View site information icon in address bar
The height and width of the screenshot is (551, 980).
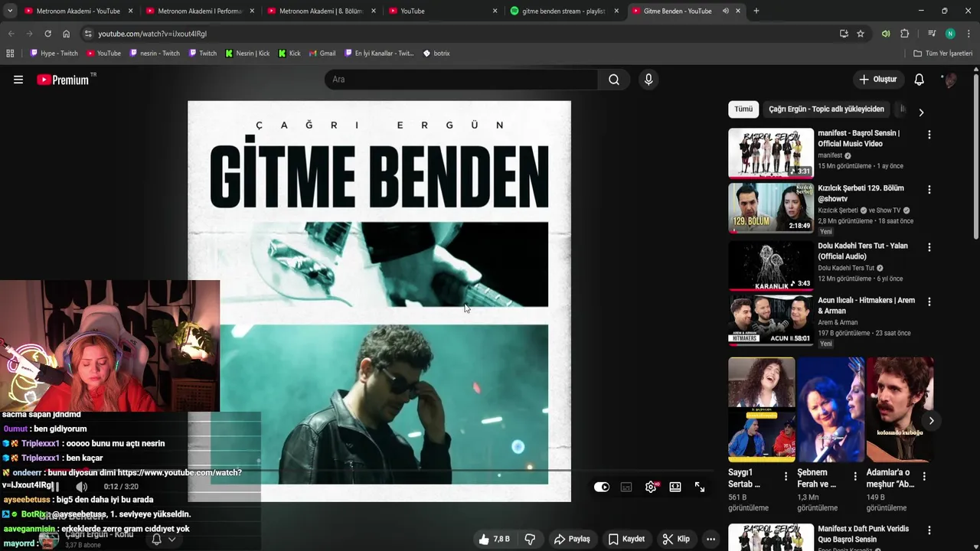[x=88, y=34]
